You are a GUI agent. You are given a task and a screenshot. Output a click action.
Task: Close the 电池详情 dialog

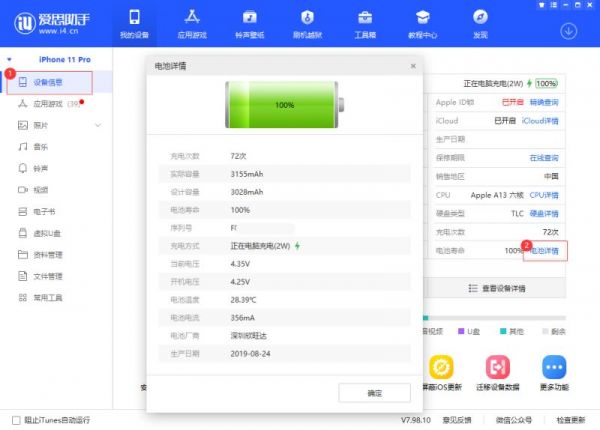coord(413,66)
